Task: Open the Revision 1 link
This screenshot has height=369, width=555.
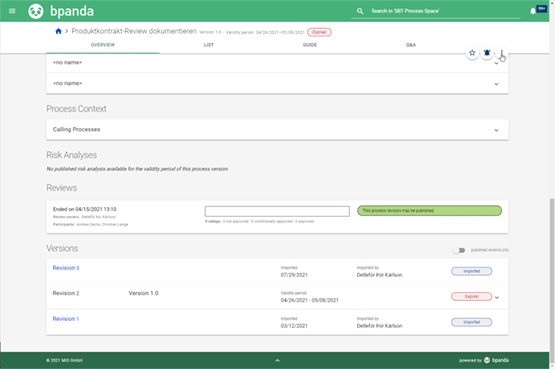Action: coord(66,319)
